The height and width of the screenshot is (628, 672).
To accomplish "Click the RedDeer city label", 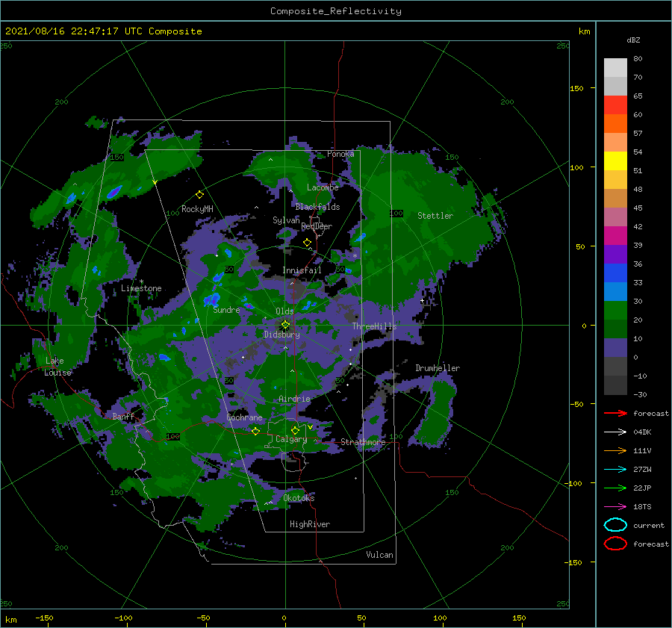I will 317,226.
